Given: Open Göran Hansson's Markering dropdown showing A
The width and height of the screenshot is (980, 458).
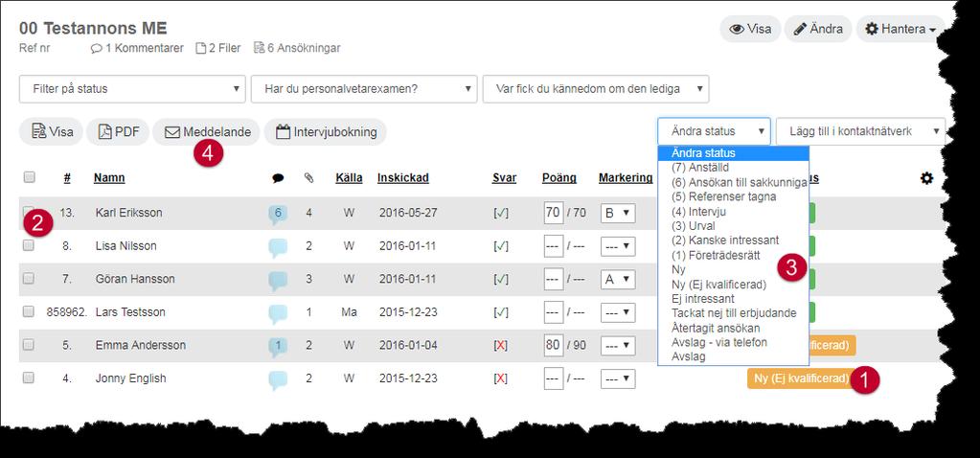Looking at the screenshot, I should [618, 279].
